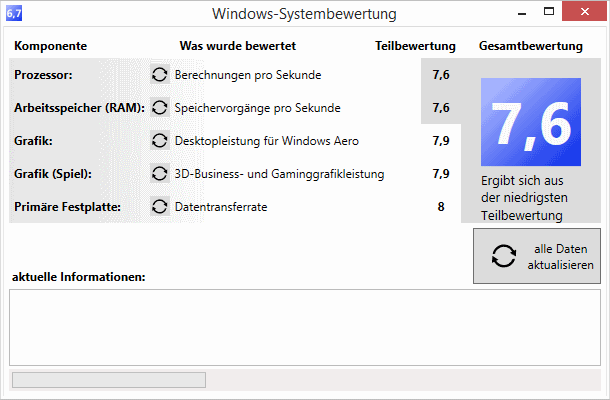Image resolution: width=610 pixels, height=400 pixels.
Task: Refresh the Grafik (Spiel) score
Action: pyautogui.click(x=160, y=174)
